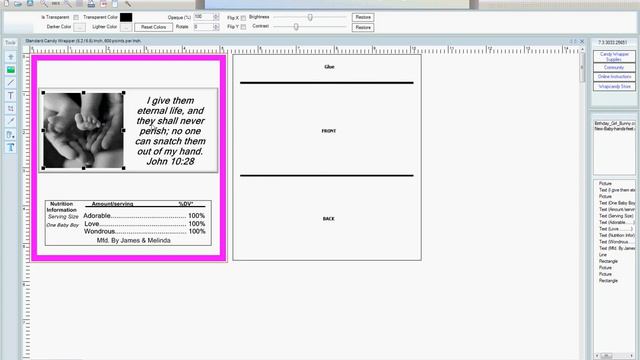
Task: Select 'Text (Nutrition Infor' list item
Action: (617, 236)
